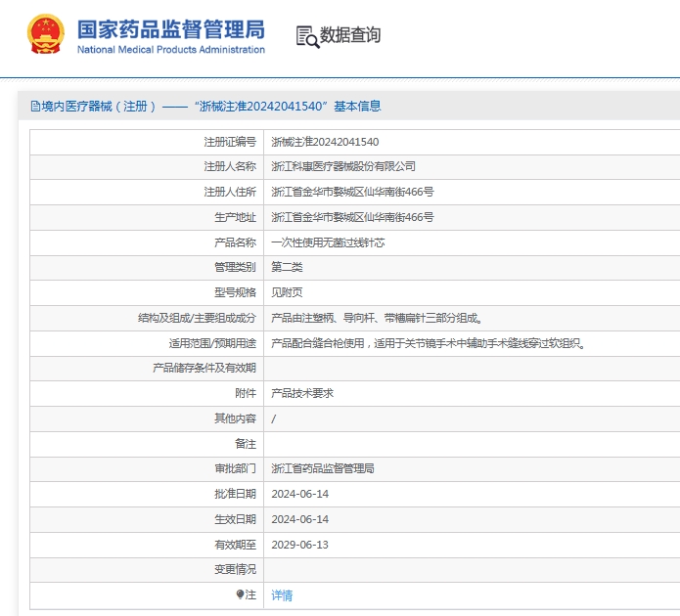This screenshot has width=680, height=616.
Task: Click registrant name 浙江科惠医疗器械股份有限公司
Action: [x=343, y=166]
